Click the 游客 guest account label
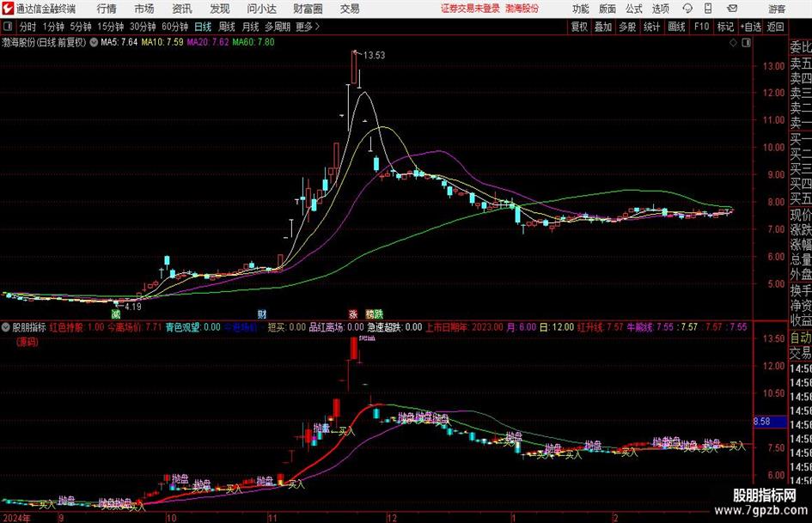The image size is (812, 523). (x=777, y=9)
